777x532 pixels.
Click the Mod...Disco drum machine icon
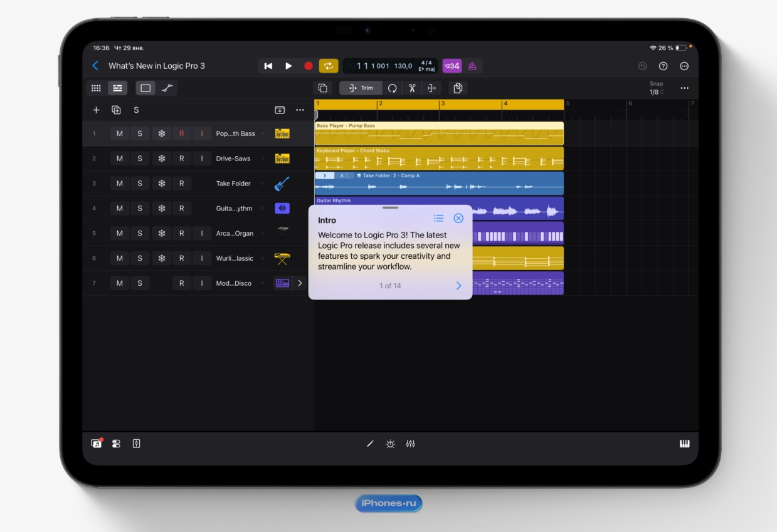(x=282, y=283)
